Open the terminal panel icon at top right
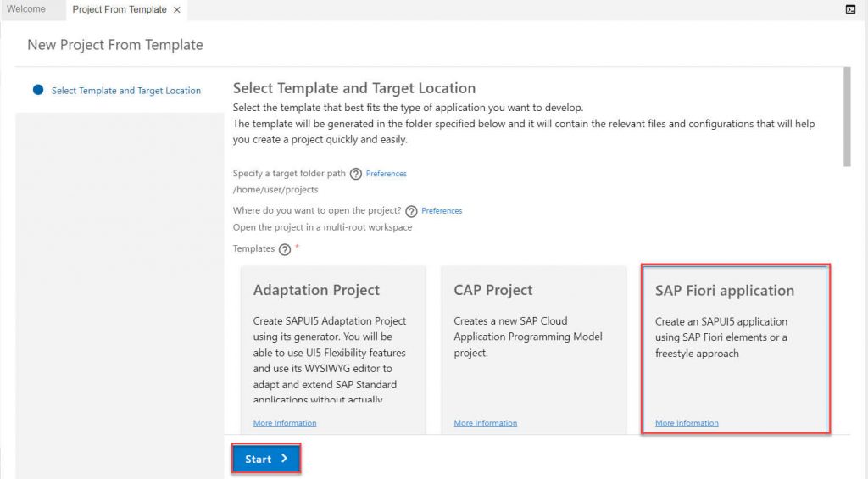This screenshot has width=868, height=479. 850,8
